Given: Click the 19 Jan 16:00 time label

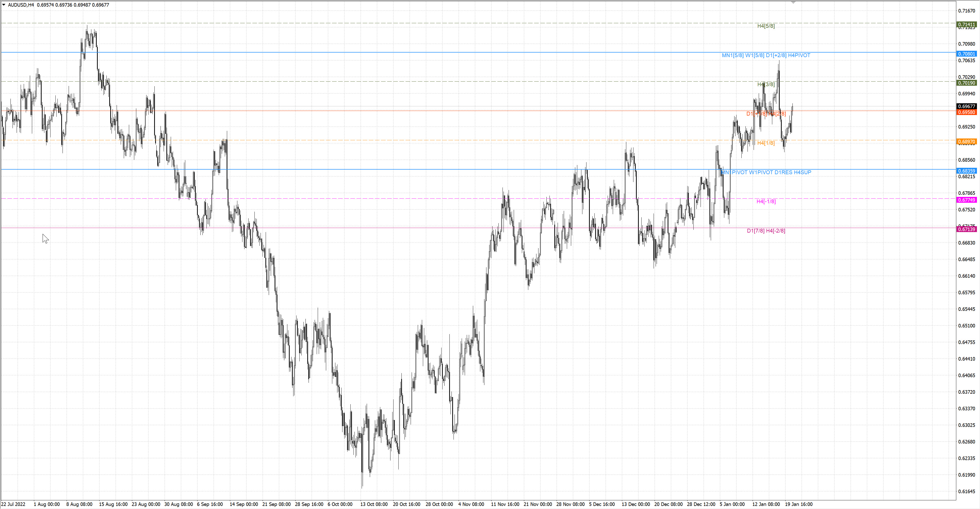Looking at the screenshot, I should coord(799,504).
